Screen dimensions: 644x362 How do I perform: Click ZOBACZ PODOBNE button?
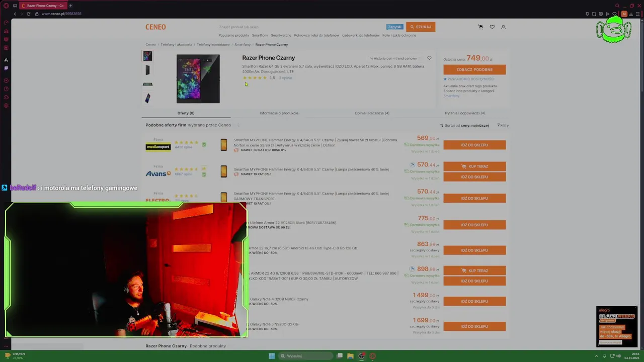(474, 69)
